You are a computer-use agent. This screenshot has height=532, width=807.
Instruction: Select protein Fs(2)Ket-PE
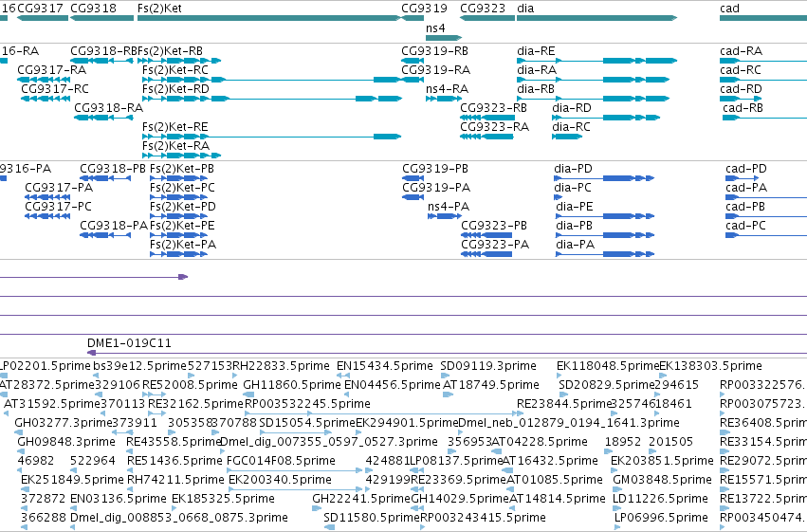[182, 226]
